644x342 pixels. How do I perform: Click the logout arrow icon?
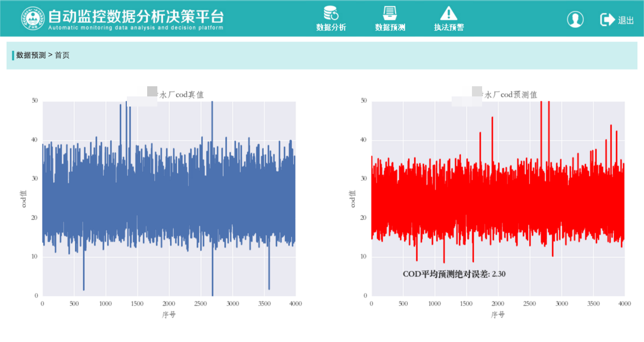(607, 19)
